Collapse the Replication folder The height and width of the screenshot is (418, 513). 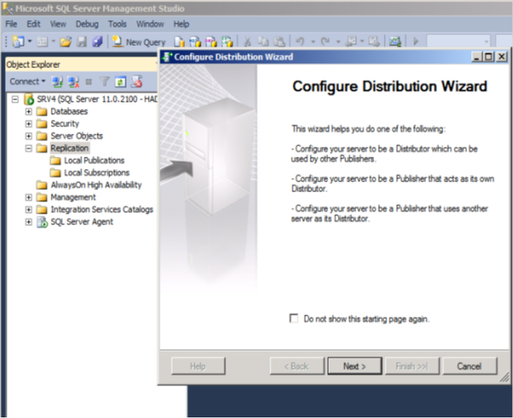[x=29, y=148]
